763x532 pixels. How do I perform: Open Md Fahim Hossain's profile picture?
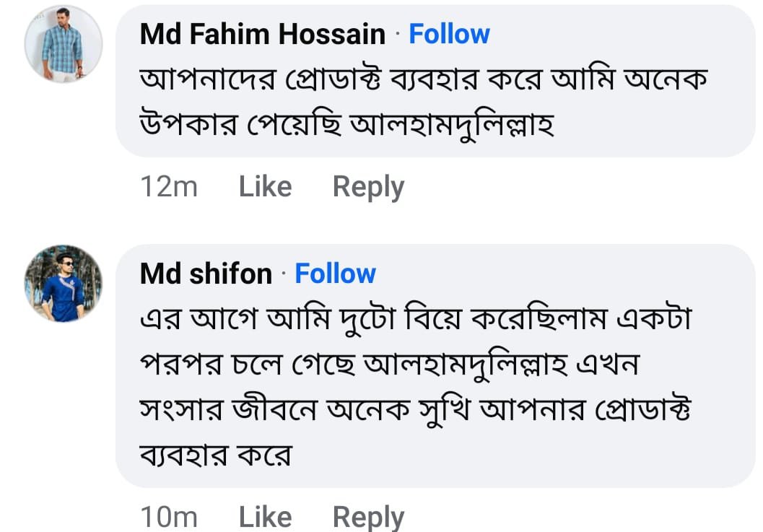pos(64,45)
